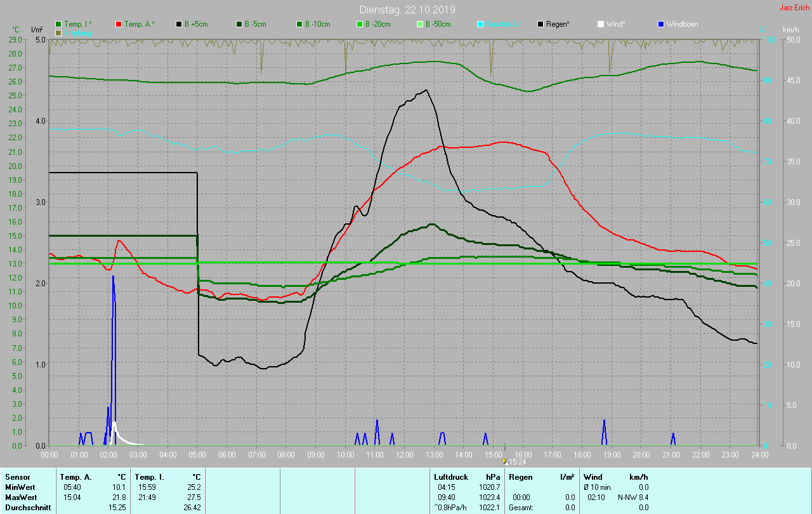
Task: Click the km/h axis unit label at top right
Action: pyautogui.click(x=790, y=30)
